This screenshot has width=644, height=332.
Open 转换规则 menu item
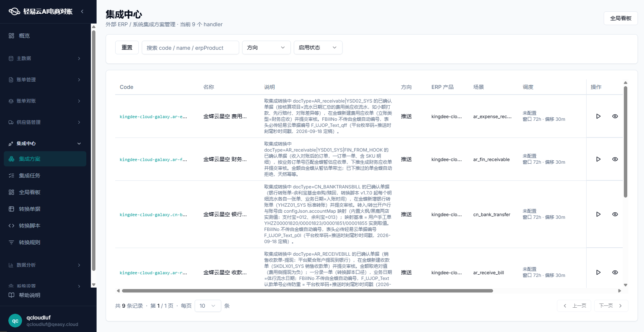pyautogui.click(x=45, y=242)
